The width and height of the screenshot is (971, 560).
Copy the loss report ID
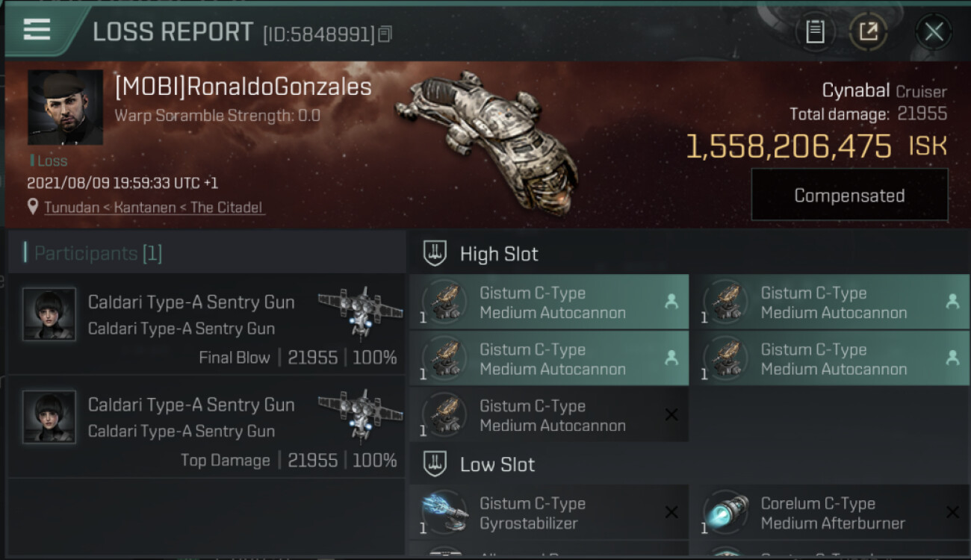point(385,34)
